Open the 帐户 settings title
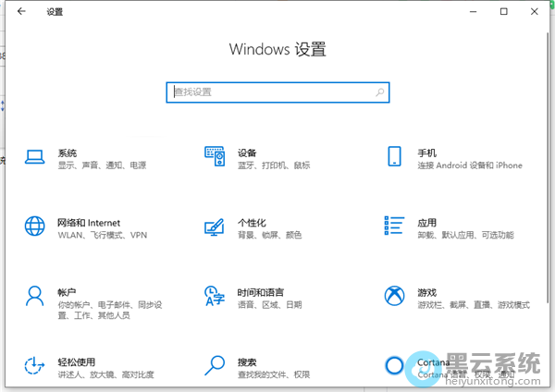Viewport: 555px width, 392px height. click(x=67, y=292)
